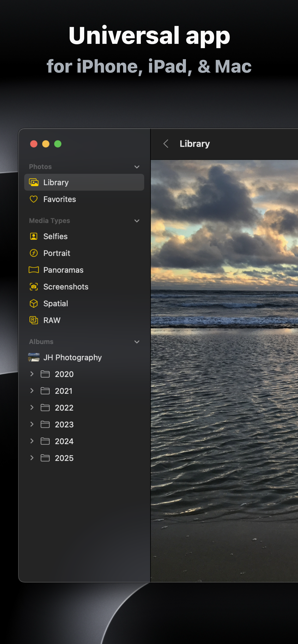Click the 2023 folder icon
298x644 pixels.
[45, 424]
